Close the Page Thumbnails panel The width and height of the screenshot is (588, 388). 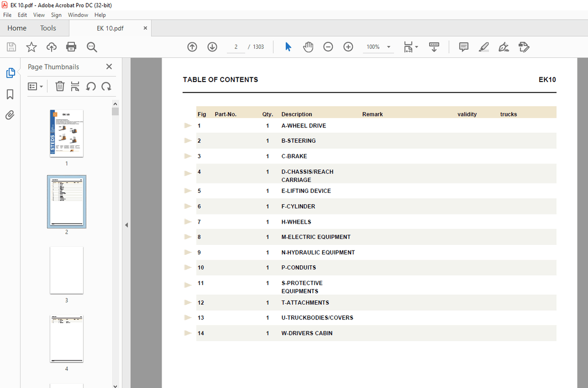(x=109, y=67)
